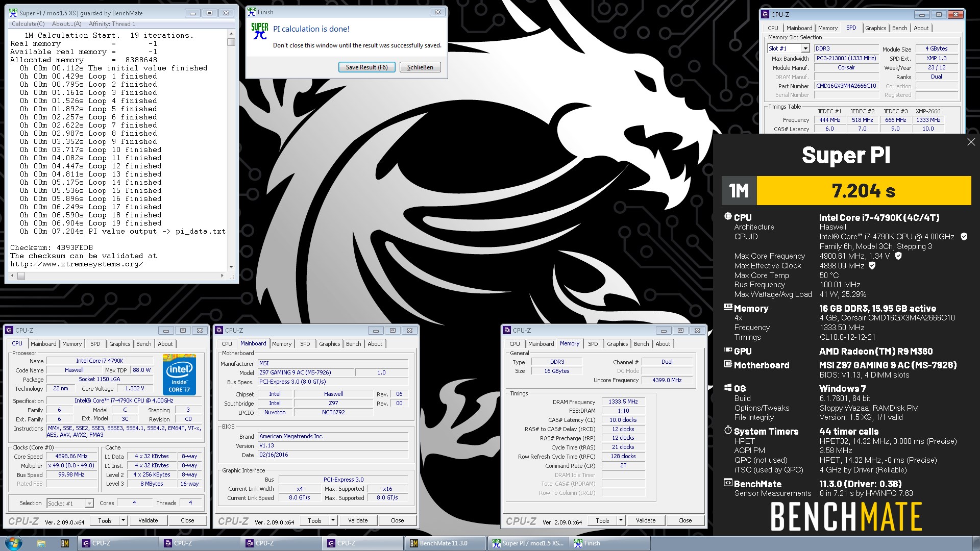
Task: Click CPUID verified shield icon
Action: (964, 237)
